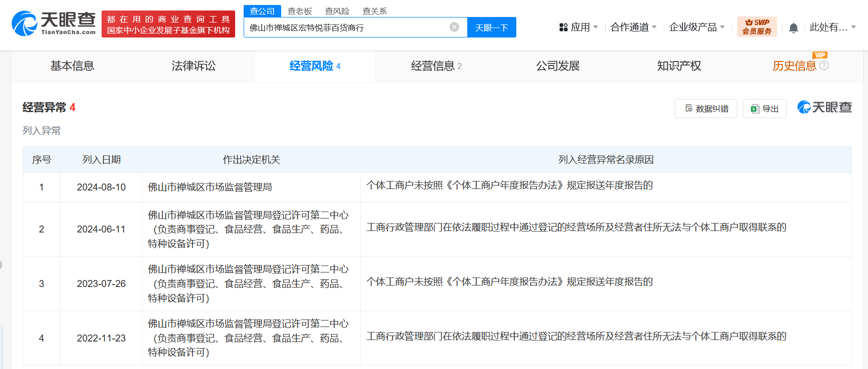Expand the 应用 dropdown menu
The image size is (868, 369).
pos(578,27)
